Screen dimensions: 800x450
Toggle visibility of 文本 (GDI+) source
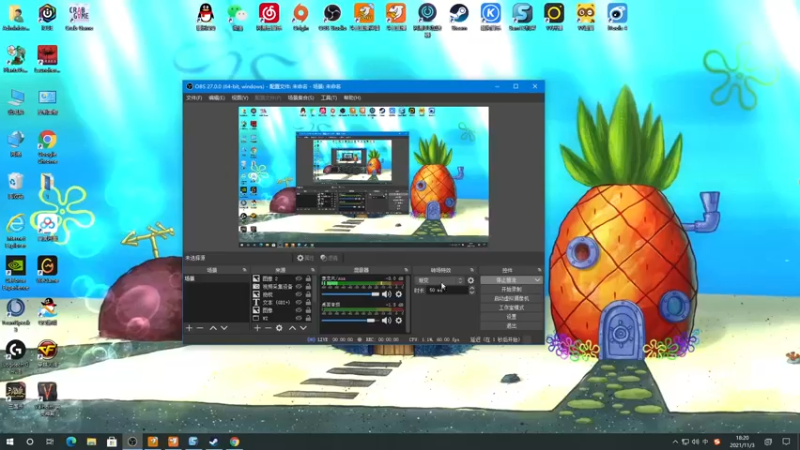(x=299, y=303)
